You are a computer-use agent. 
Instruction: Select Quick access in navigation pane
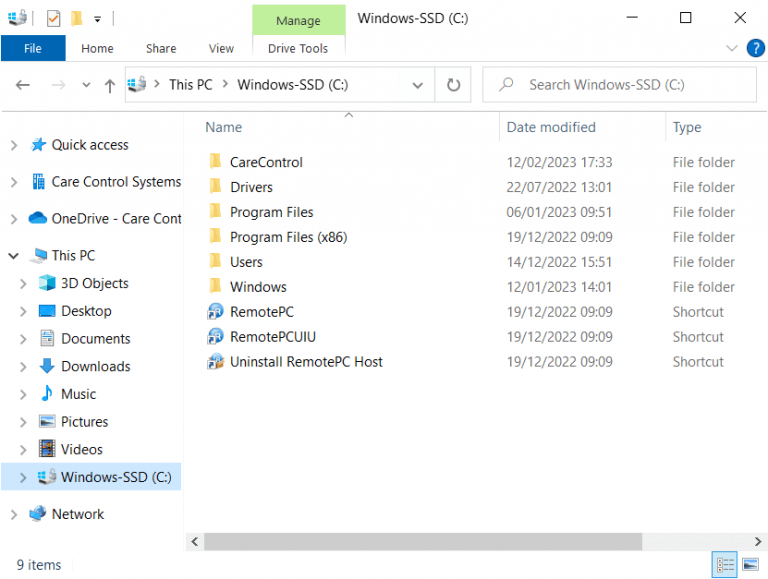[x=90, y=145]
